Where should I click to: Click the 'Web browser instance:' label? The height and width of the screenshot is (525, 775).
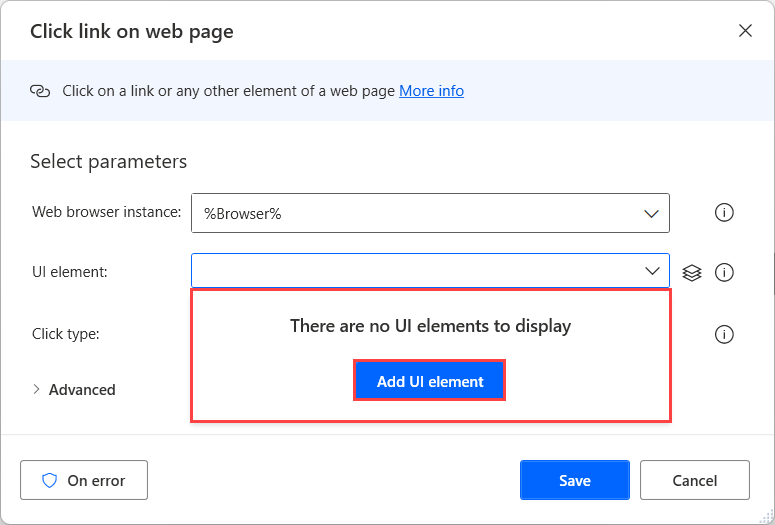[107, 212]
